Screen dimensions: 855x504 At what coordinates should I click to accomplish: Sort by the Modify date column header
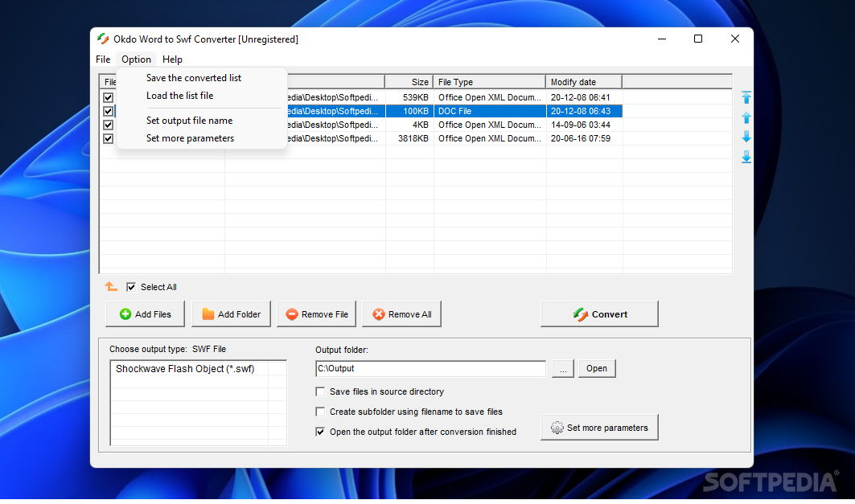584,82
